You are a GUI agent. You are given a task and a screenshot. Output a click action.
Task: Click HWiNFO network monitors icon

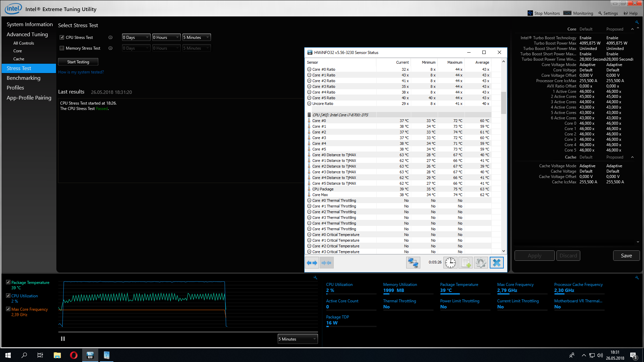click(413, 263)
